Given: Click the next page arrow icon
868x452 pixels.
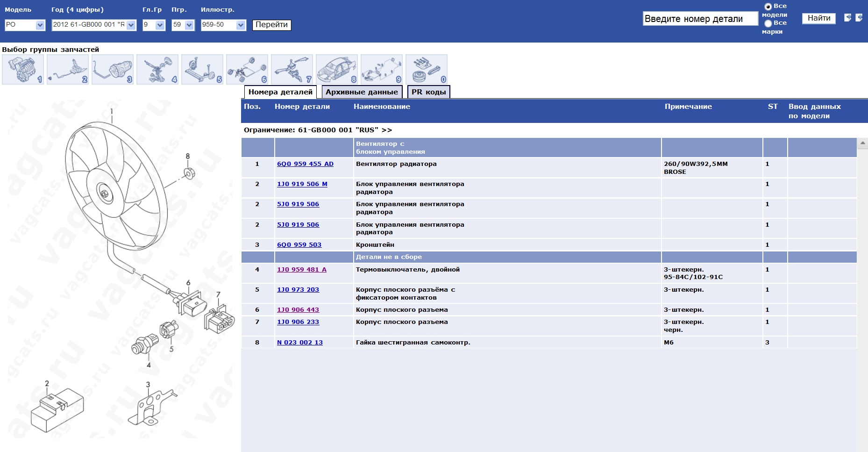Looking at the screenshot, I should click(859, 18).
